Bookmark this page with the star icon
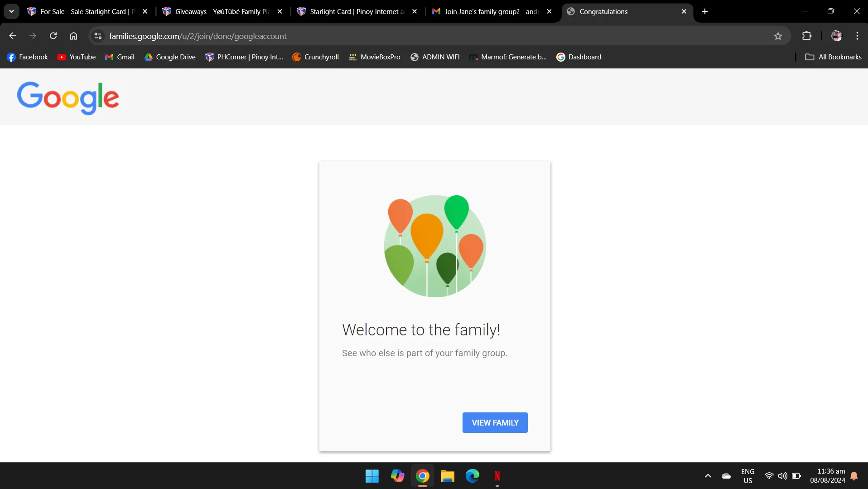The image size is (868, 489). pos(778,36)
